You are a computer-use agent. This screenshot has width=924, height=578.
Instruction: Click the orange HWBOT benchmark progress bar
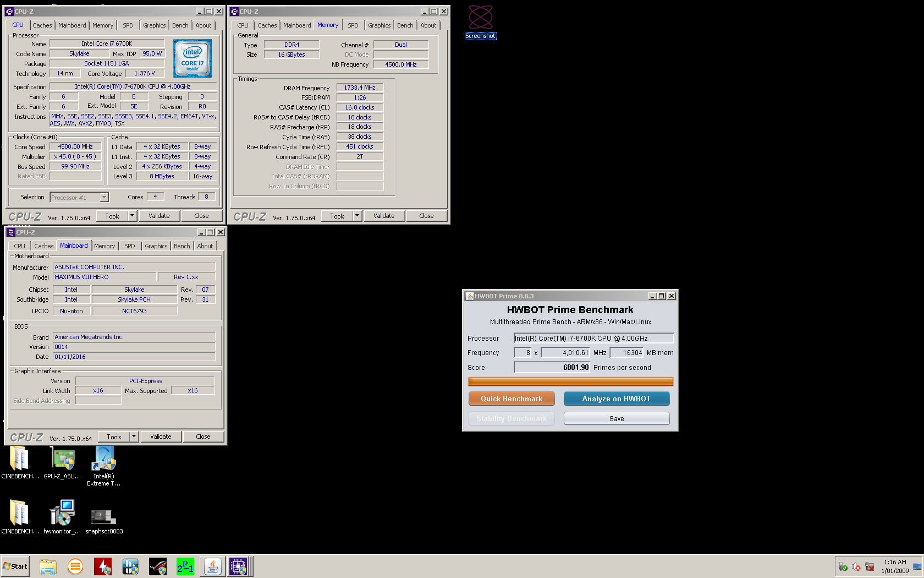[570, 381]
